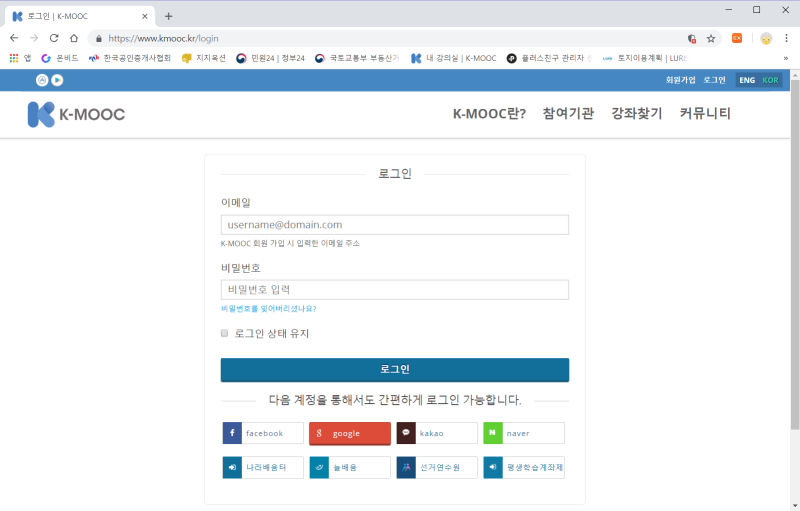Open the 강좌찾기 menu
This screenshot has height=511, width=800.
click(637, 113)
